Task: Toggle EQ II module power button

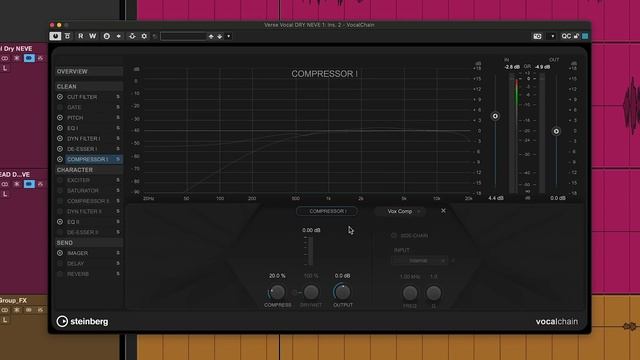Action: click(60, 222)
